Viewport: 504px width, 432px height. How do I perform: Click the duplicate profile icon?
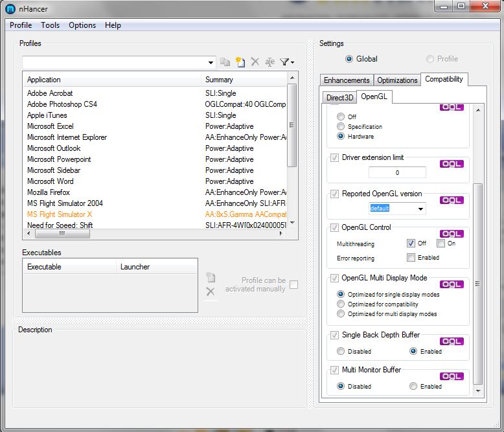pyautogui.click(x=225, y=62)
